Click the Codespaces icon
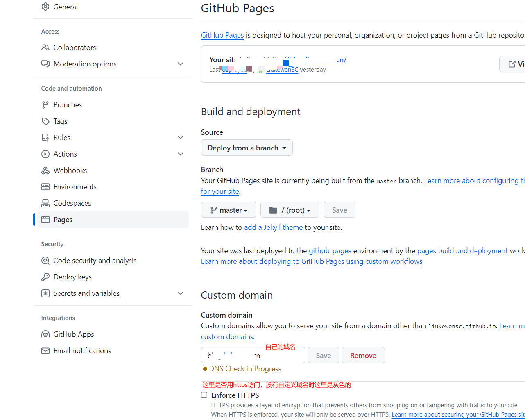This screenshot has width=525, height=420. (45, 203)
